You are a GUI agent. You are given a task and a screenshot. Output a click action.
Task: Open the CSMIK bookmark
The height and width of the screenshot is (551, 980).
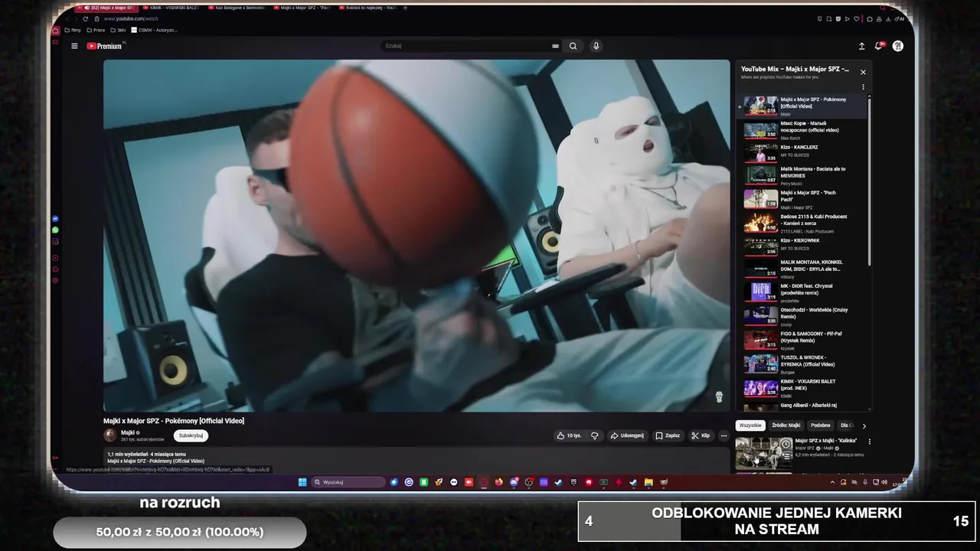click(x=155, y=31)
